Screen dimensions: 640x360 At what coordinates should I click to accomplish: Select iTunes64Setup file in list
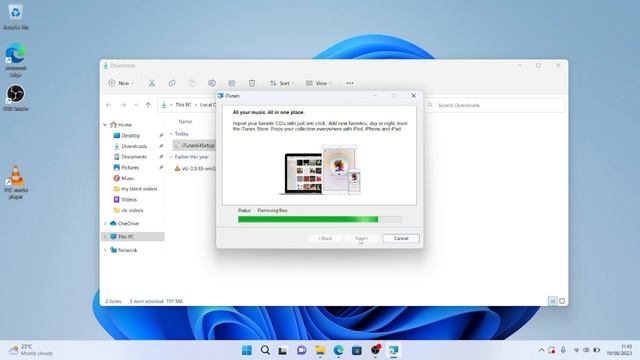(x=194, y=145)
